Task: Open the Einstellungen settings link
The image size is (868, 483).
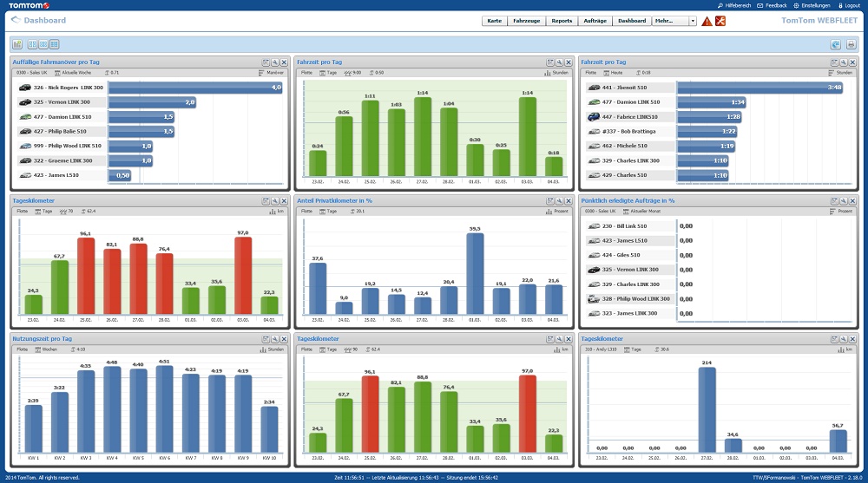Action: click(812, 5)
